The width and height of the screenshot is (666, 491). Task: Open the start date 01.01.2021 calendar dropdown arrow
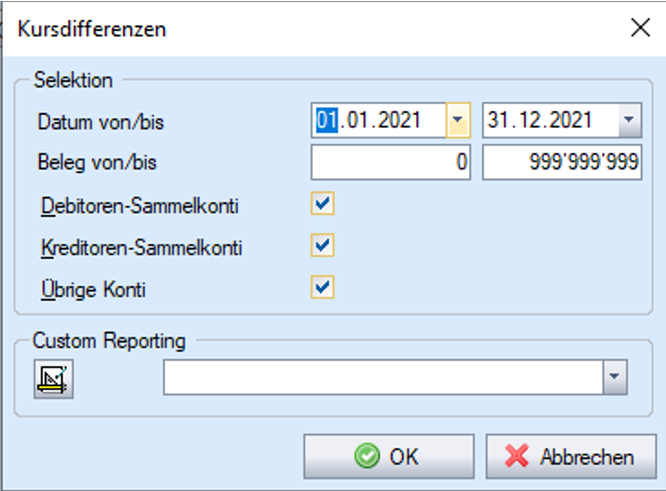458,121
